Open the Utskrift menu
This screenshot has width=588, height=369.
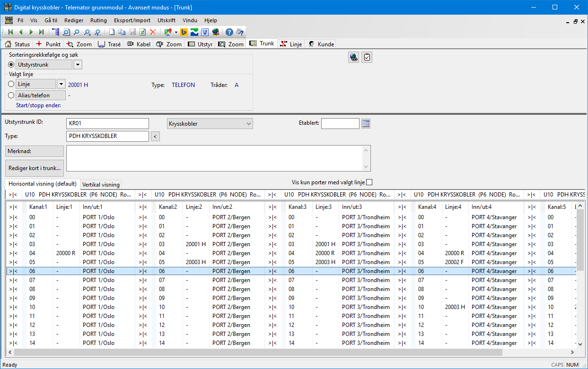167,20
